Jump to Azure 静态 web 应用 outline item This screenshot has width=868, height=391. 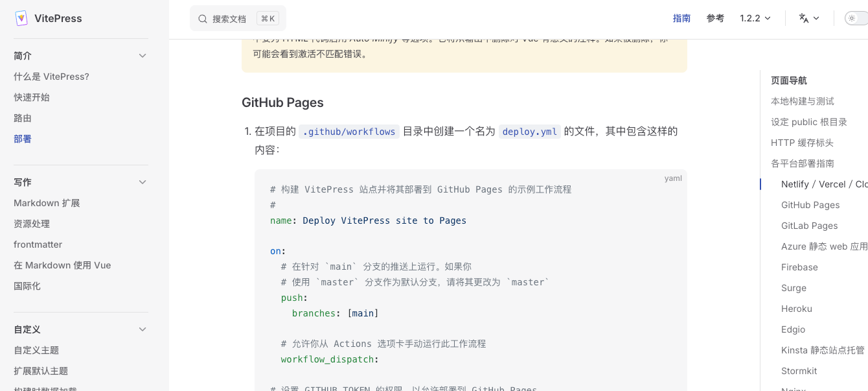(825, 246)
